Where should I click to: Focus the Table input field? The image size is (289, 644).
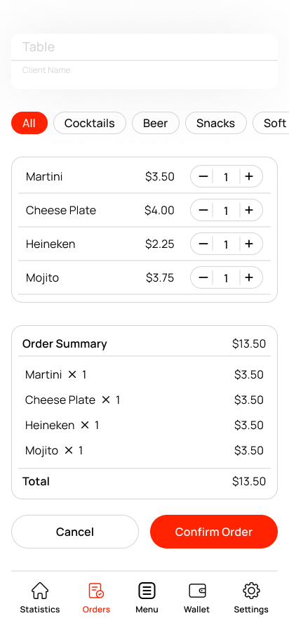coord(144,47)
